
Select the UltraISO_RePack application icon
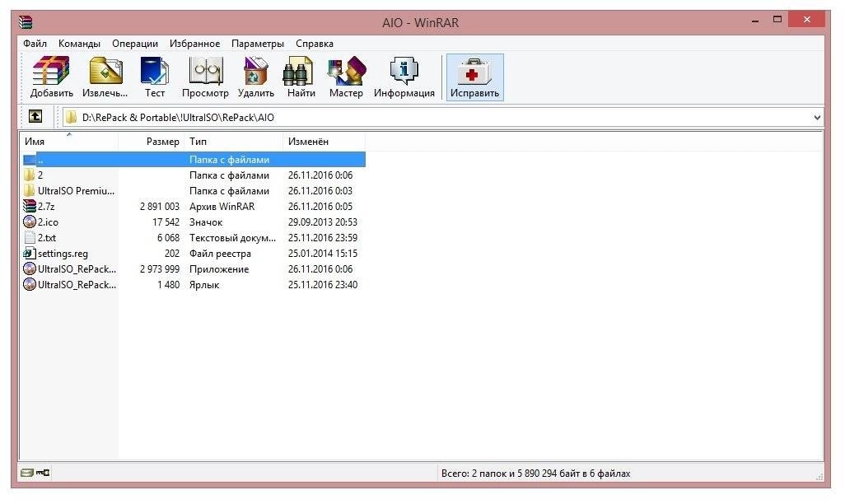pos(29,269)
